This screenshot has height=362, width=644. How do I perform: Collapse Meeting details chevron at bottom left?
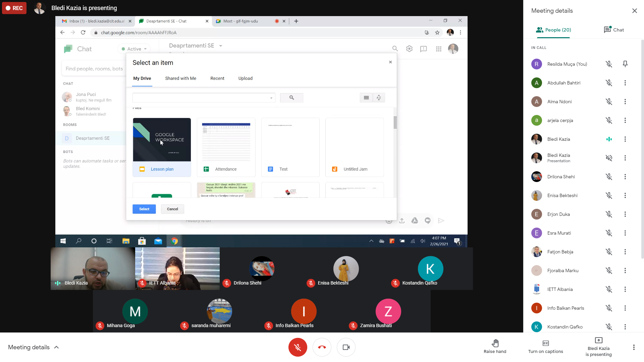56,347
